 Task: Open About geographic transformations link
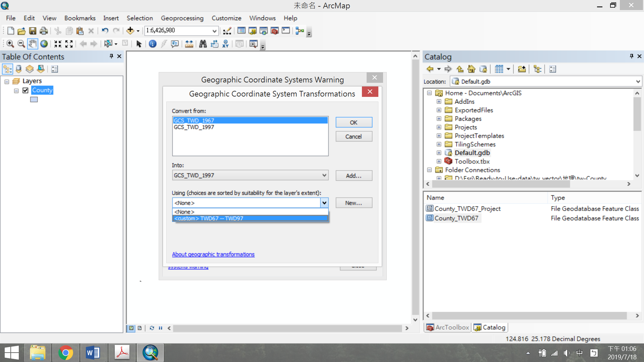[x=213, y=254]
